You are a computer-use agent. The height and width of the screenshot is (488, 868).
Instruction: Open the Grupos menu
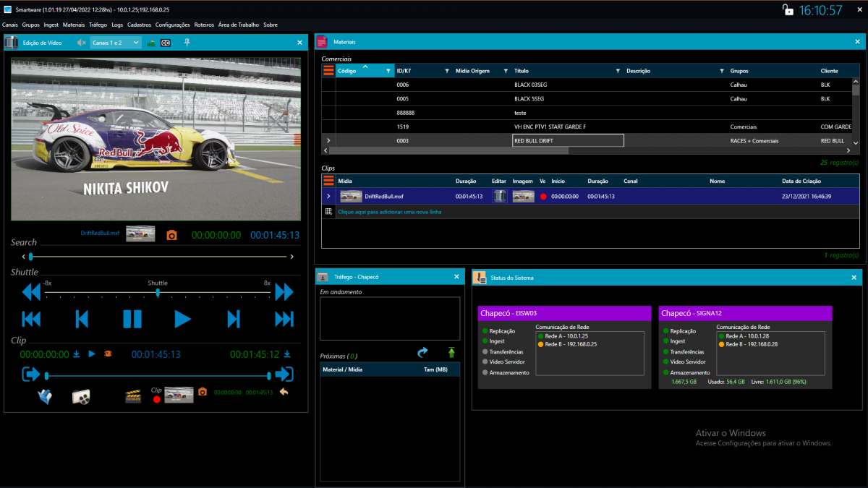[31, 25]
